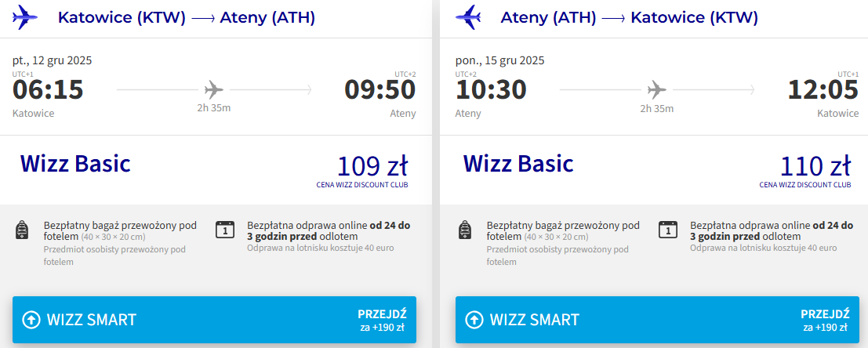868x348 pixels.
Task: Upgrade return flight via PRZEJDŹ za +190 zł
Action: 825,320
